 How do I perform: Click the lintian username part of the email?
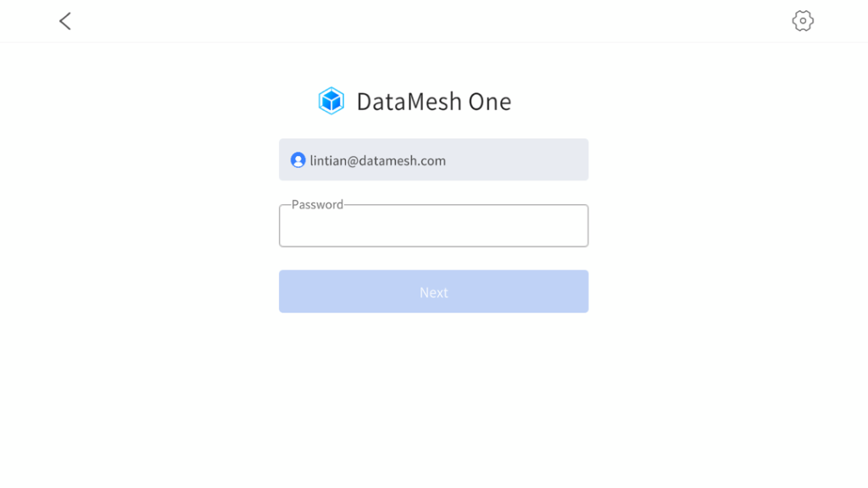coord(328,160)
